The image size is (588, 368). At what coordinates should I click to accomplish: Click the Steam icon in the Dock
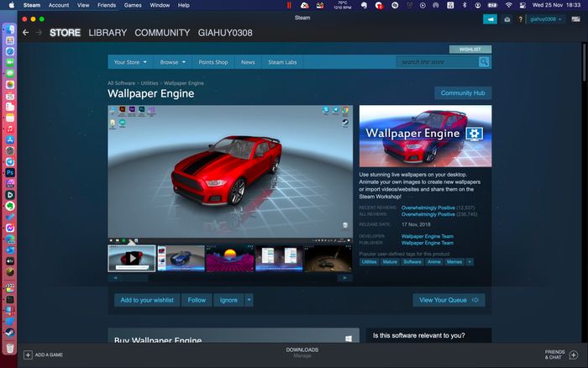pyautogui.click(x=10, y=333)
